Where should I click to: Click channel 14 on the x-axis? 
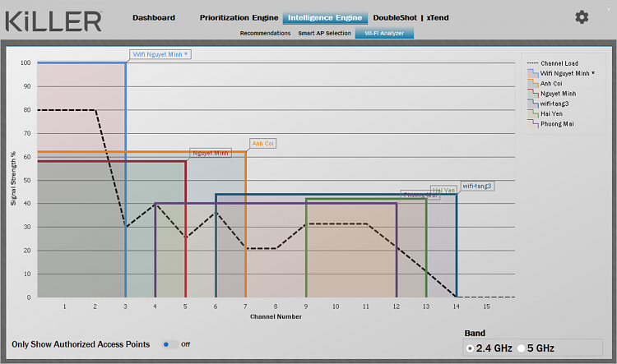point(456,306)
